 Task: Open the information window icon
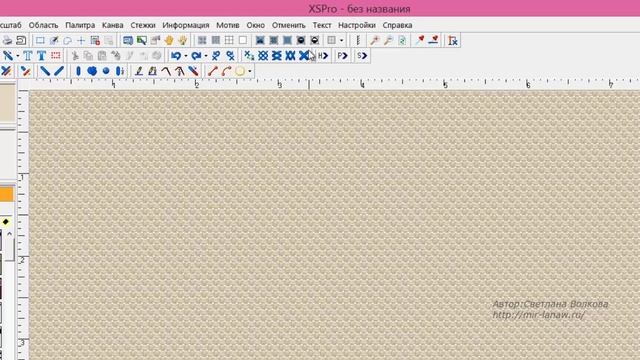(x=128, y=40)
